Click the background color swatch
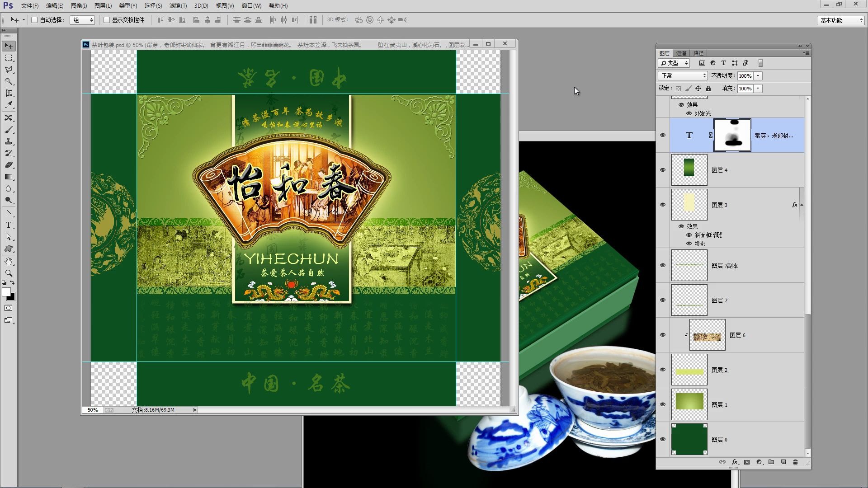The height and width of the screenshot is (488, 868). click(x=12, y=297)
